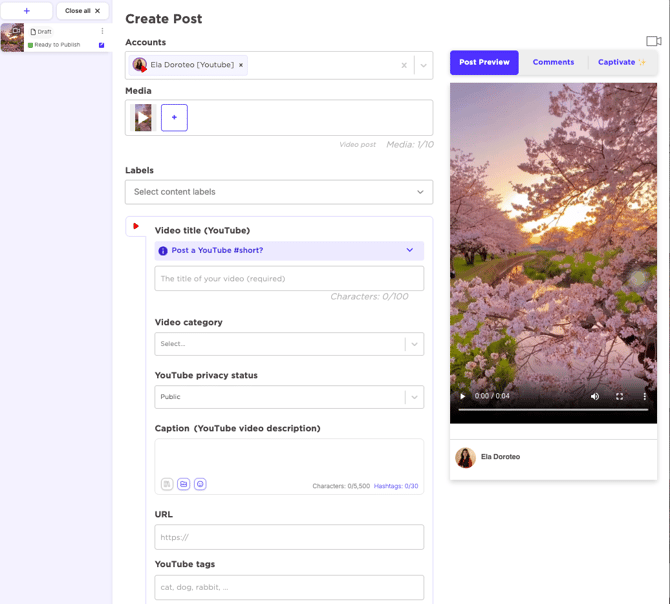Open the draft post three-dot menu
670x604 pixels.
[102, 32]
